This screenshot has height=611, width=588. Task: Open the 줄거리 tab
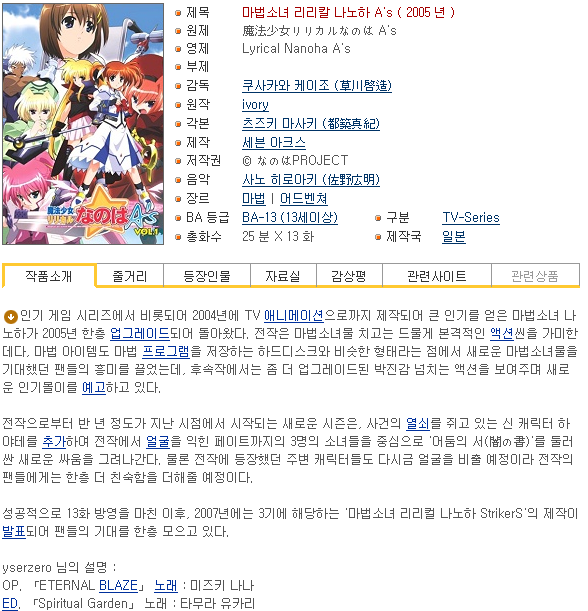pyautogui.click(x=130, y=276)
